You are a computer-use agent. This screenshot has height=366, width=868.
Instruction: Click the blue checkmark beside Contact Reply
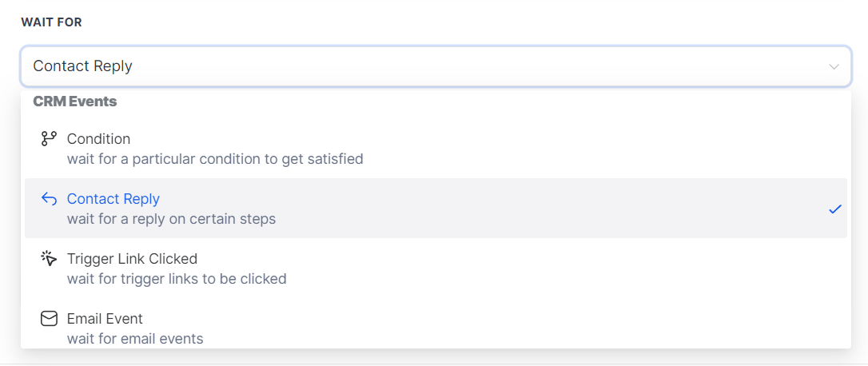click(x=835, y=209)
